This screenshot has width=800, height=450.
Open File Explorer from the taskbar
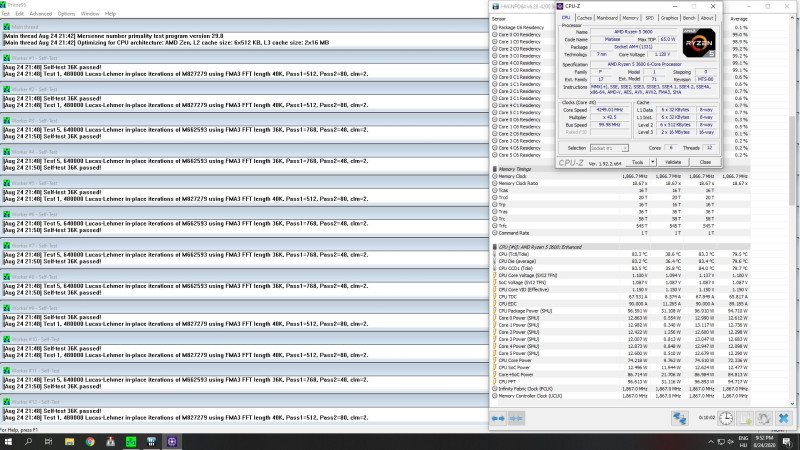click(69, 442)
